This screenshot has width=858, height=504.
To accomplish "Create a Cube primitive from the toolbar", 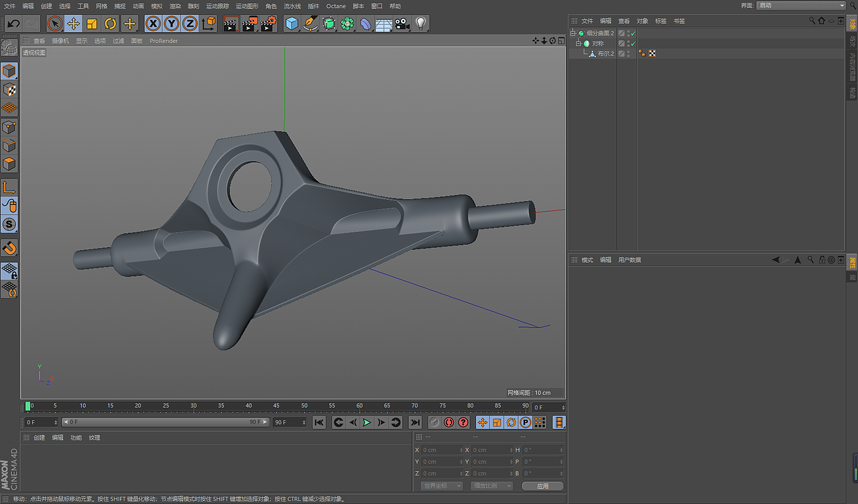I will (292, 23).
